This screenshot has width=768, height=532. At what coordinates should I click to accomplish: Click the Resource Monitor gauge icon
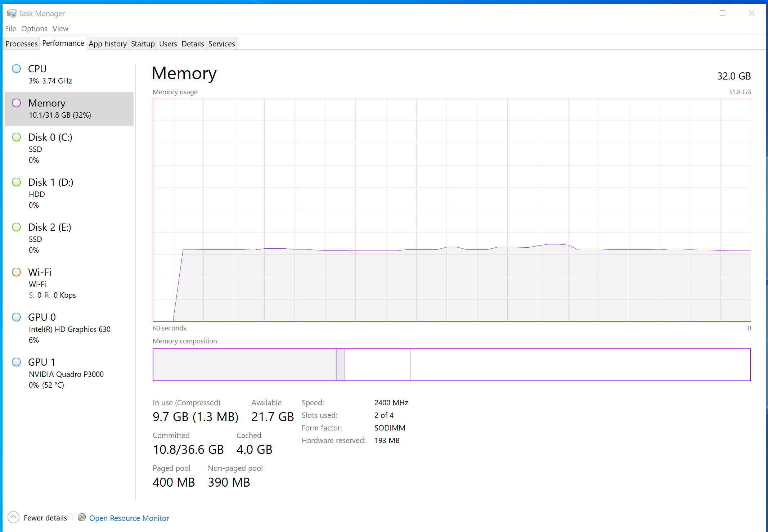(x=82, y=517)
